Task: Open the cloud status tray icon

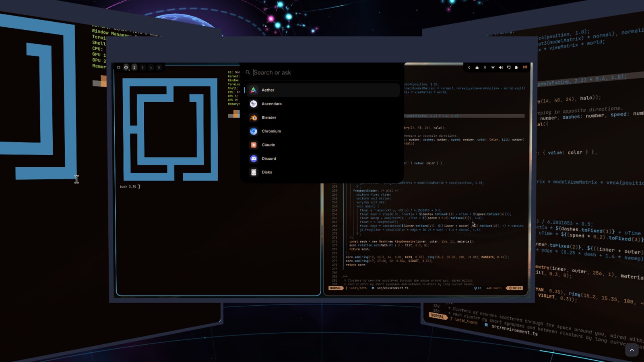Action: click(477, 68)
